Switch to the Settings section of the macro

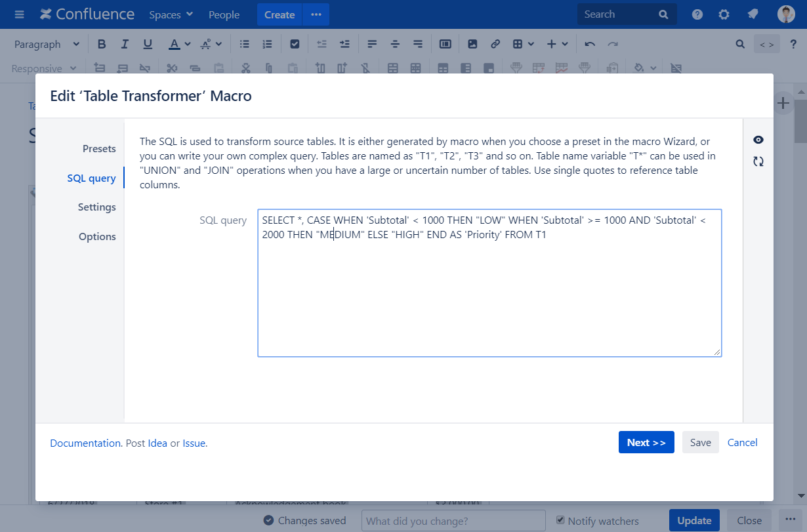[x=96, y=207]
